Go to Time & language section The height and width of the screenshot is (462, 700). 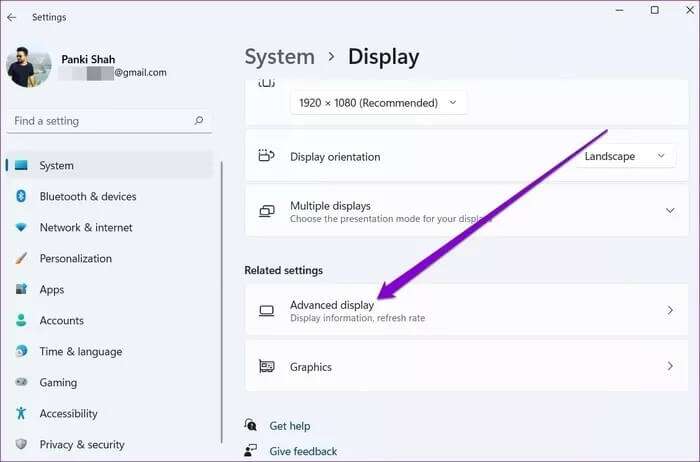pyautogui.click(x=80, y=352)
